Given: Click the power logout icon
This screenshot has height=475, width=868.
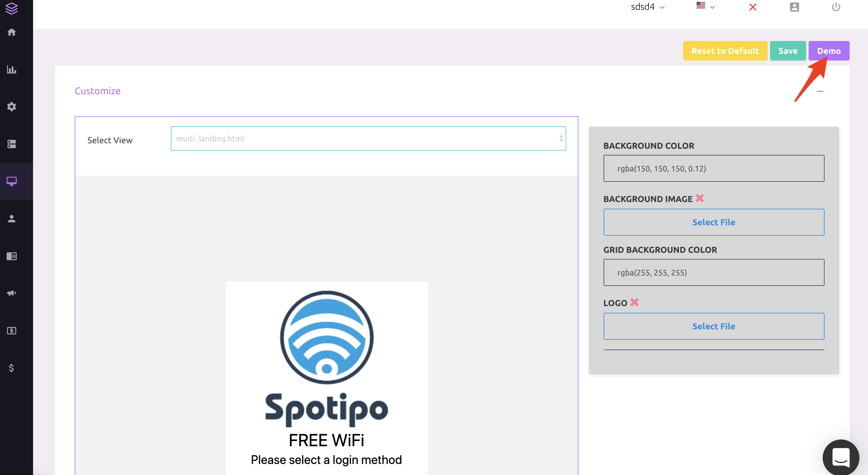Looking at the screenshot, I should click(x=836, y=7).
